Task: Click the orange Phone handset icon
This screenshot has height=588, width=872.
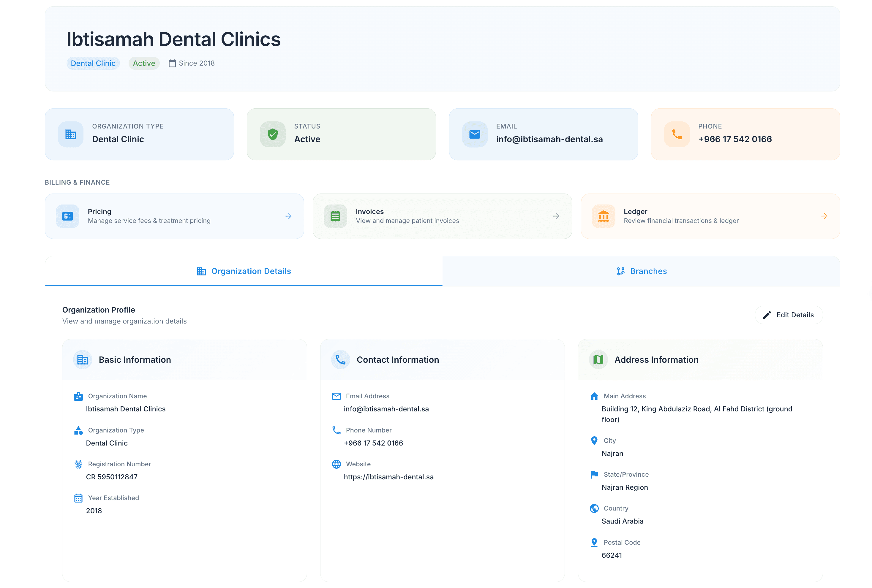Action: coord(677,134)
